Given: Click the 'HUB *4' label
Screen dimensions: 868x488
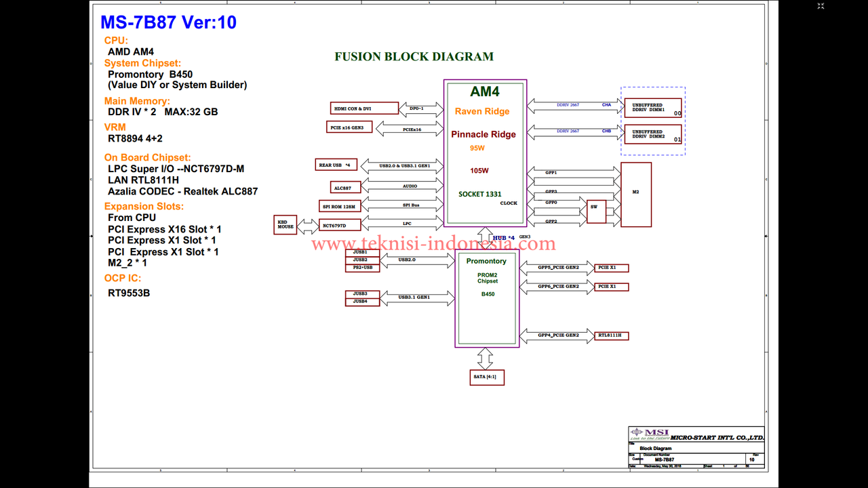Looking at the screenshot, I should click(504, 238).
